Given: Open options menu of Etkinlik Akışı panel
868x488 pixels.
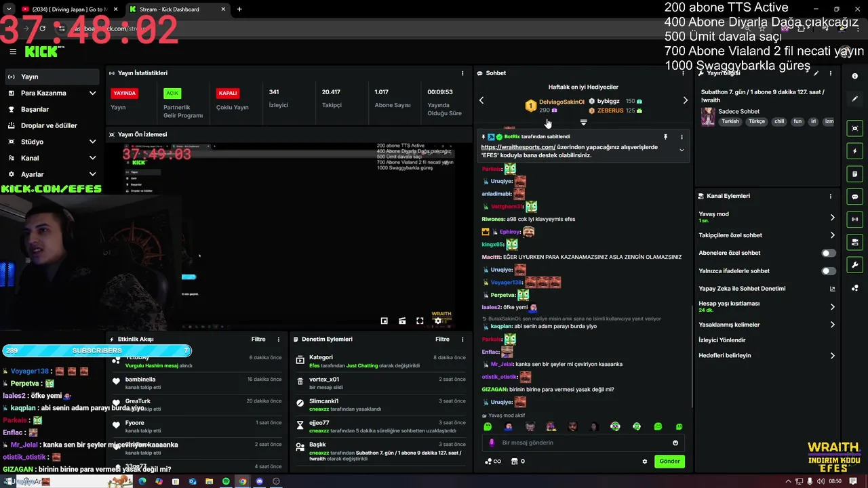Looking at the screenshot, I should click(278, 339).
